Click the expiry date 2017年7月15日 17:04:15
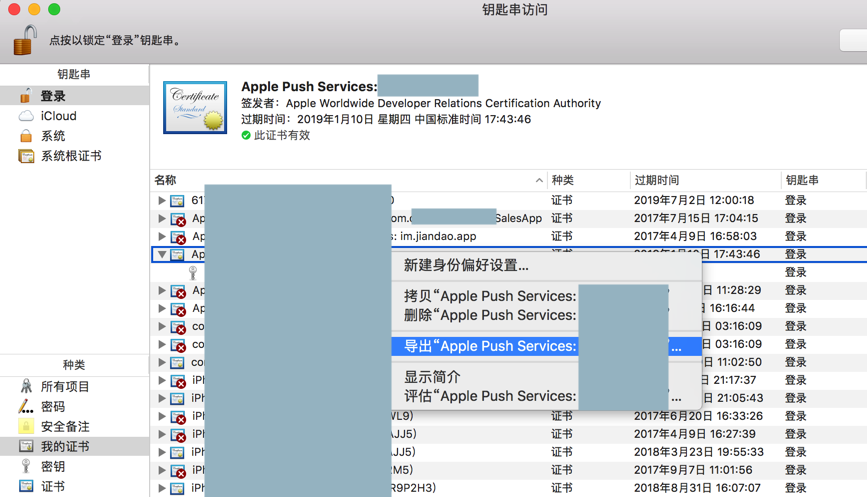Image resolution: width=867 pixels, height=497 pixels. point(696,218)
